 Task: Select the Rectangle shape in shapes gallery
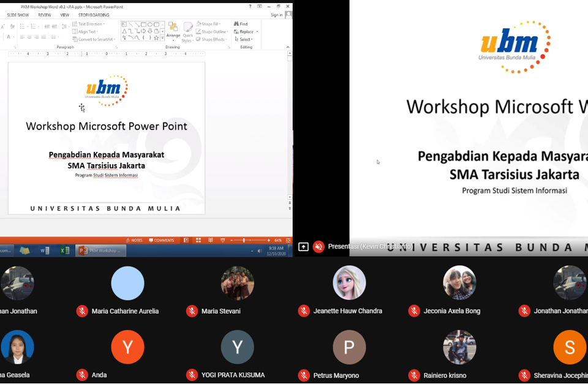tap(143, 24)
